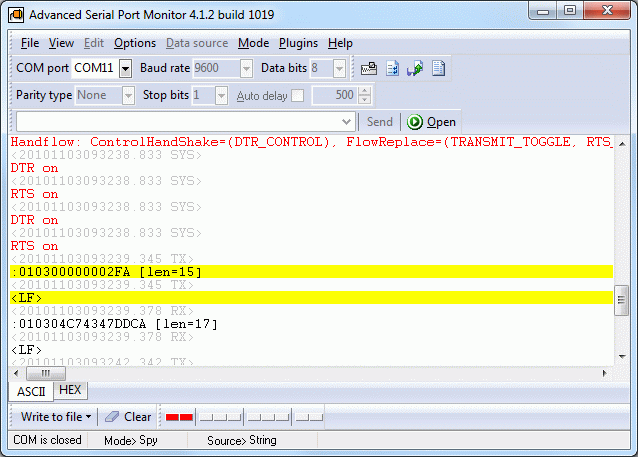This screenshot has height=457, width=638.
Task: Switch to the HEX tab
Action: point(70,390)
